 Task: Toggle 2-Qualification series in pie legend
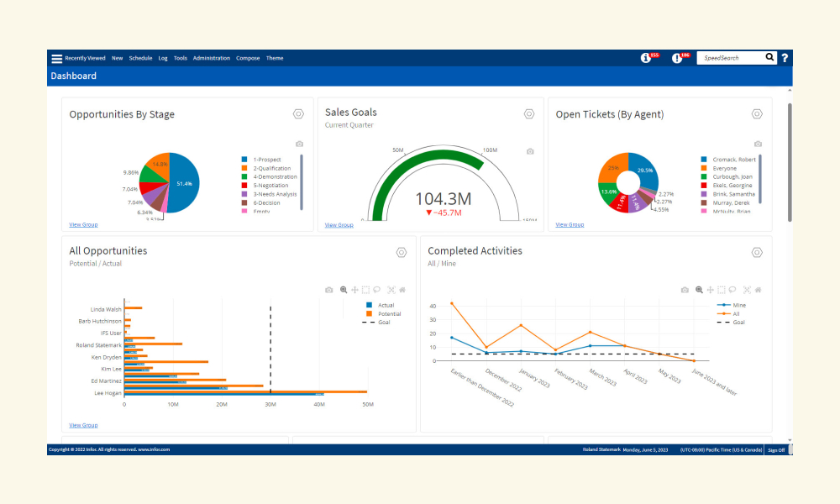coord(265,168)
